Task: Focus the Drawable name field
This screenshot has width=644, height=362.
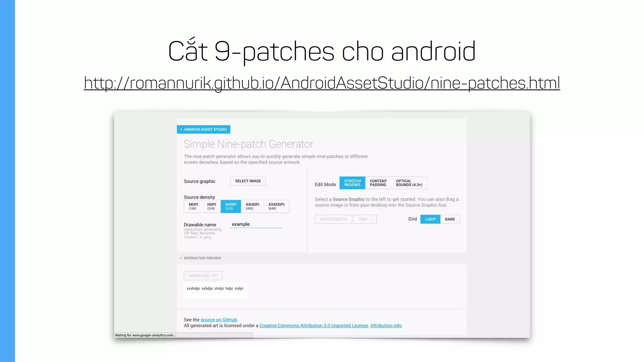Action: click(256, 224)
